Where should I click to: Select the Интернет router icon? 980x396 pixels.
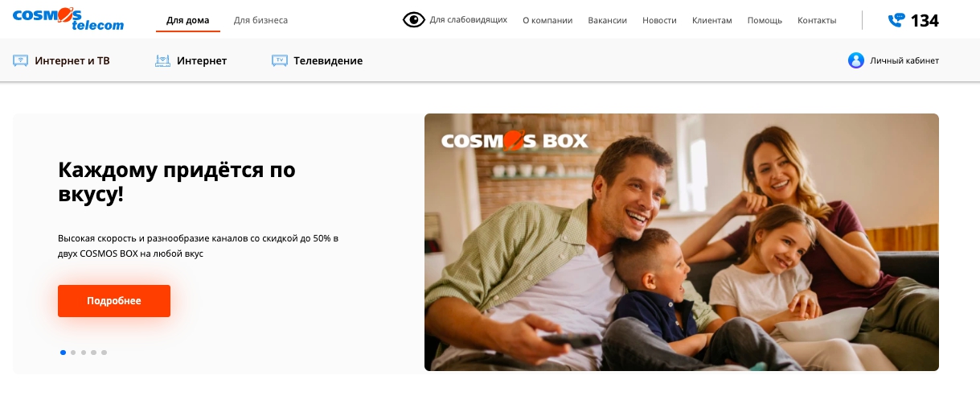click(163, 60)
